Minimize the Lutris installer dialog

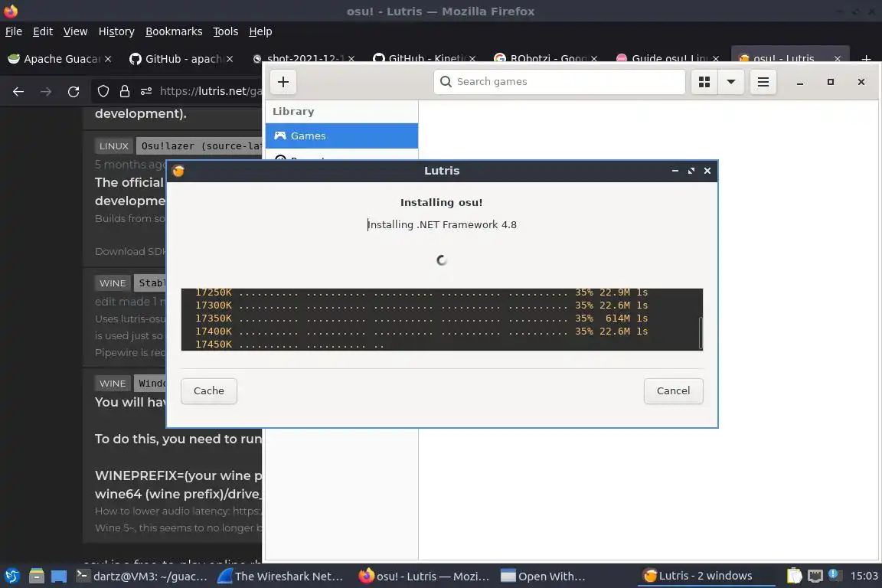coord(675,171)
